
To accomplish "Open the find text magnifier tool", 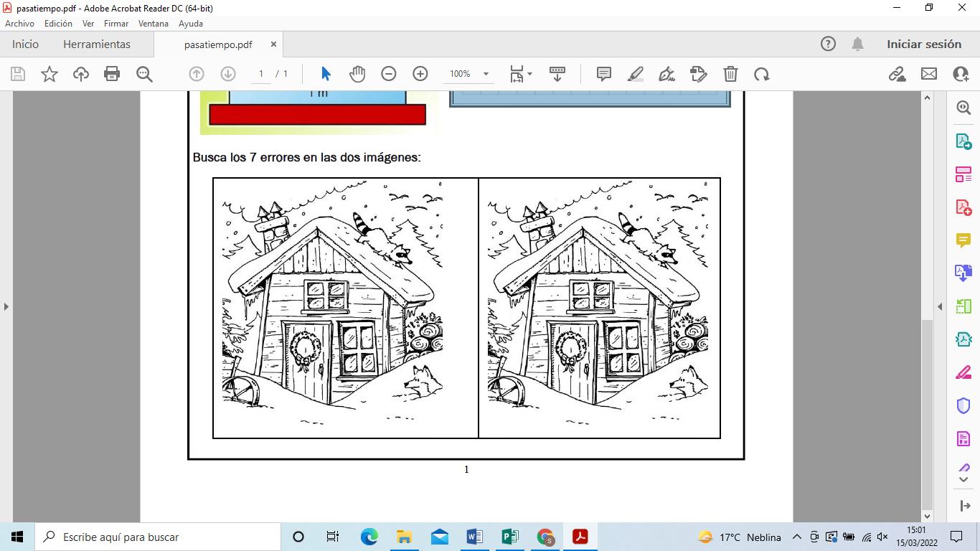I will point(144,74).
